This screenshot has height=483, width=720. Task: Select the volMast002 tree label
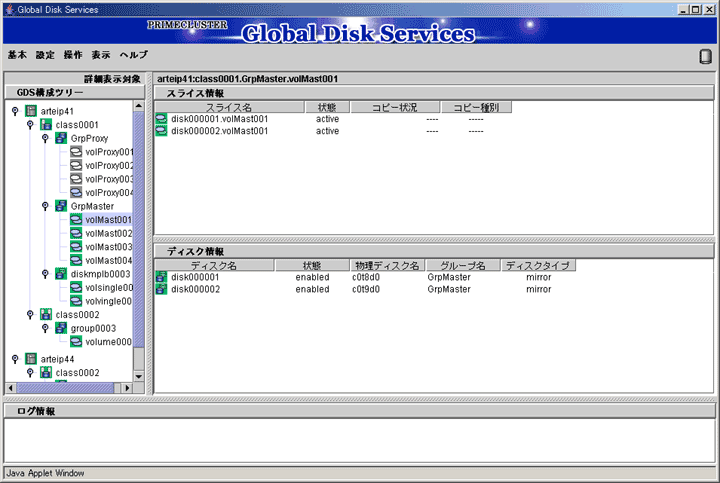[108, 233]
